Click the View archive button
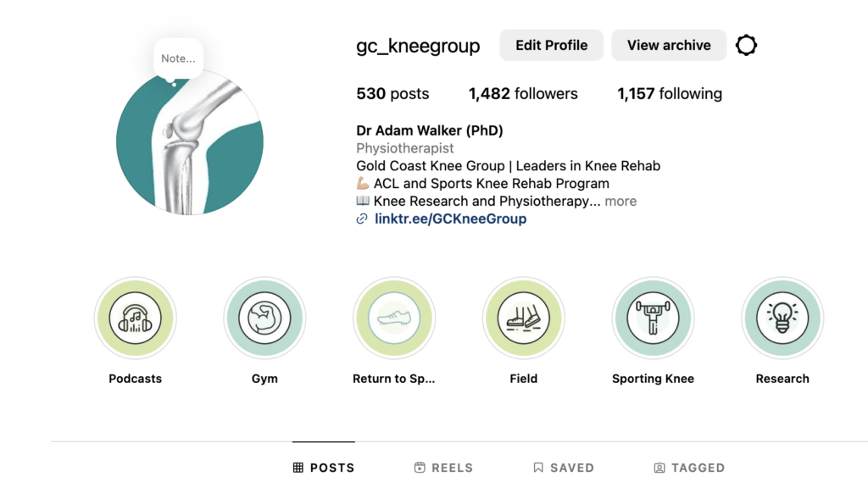Screen dimensions: 868x493 669,46
